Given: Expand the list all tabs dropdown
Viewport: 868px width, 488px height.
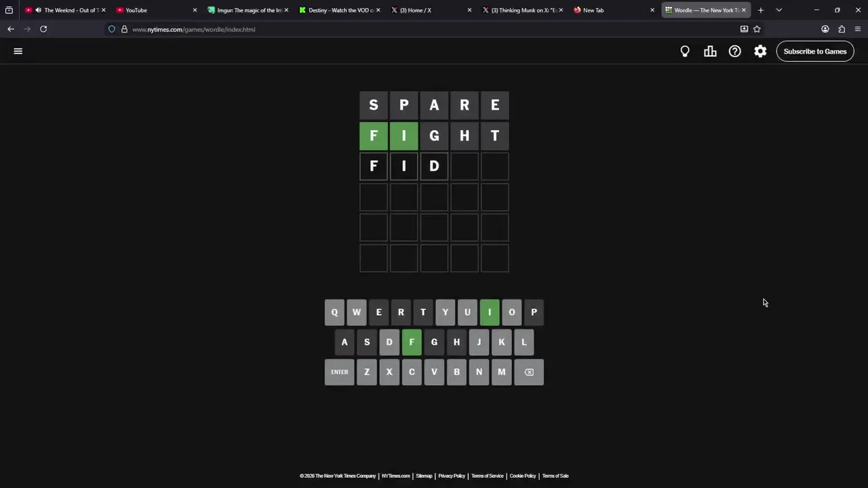Looking at the screenshot, I should click(778, 10).
